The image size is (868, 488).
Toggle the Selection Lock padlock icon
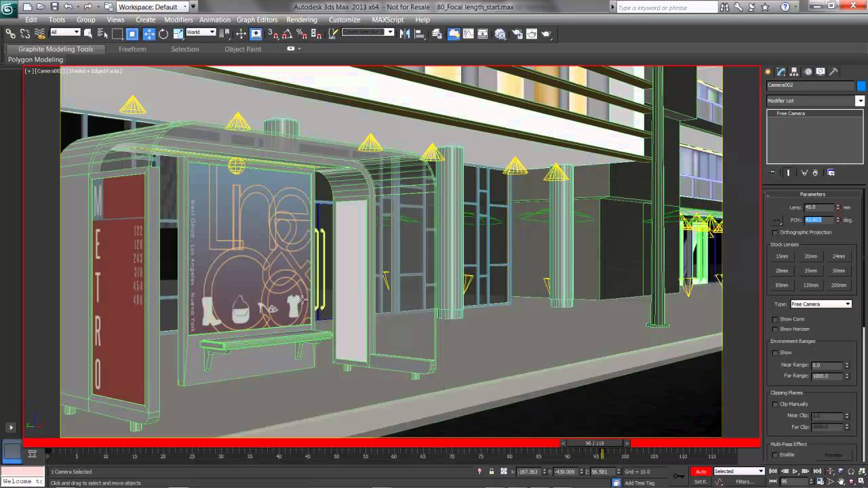coord(492,471)
